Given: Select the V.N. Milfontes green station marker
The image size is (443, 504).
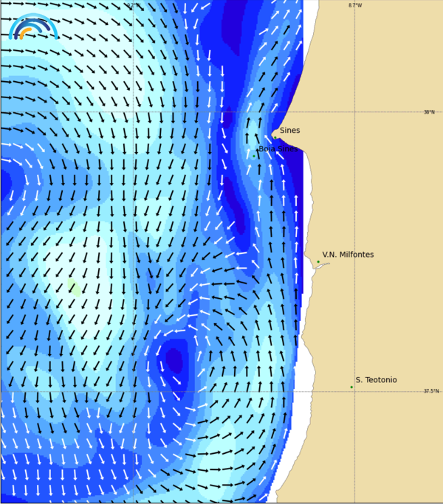Looking at the screenshot, I should pyautogui.click(x=318, y=261).
